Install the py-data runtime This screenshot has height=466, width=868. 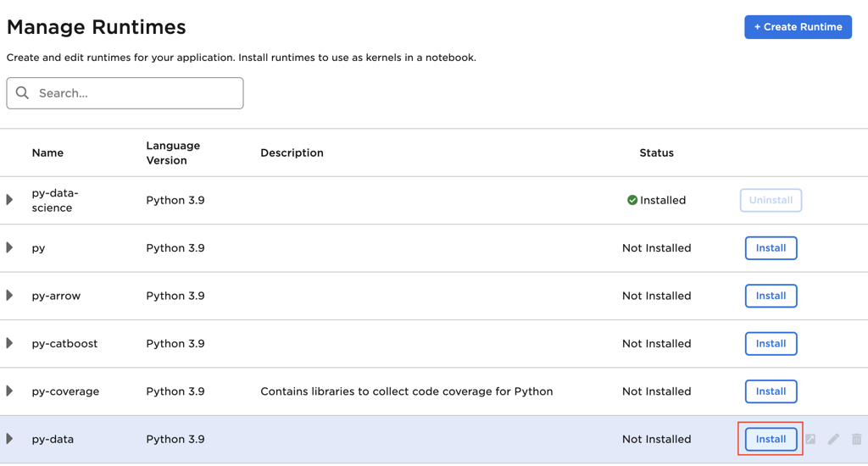(x=771, y=439)
